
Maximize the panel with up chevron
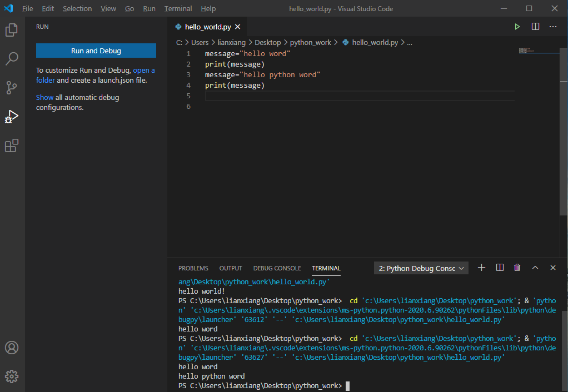click(x=535, y=268)
